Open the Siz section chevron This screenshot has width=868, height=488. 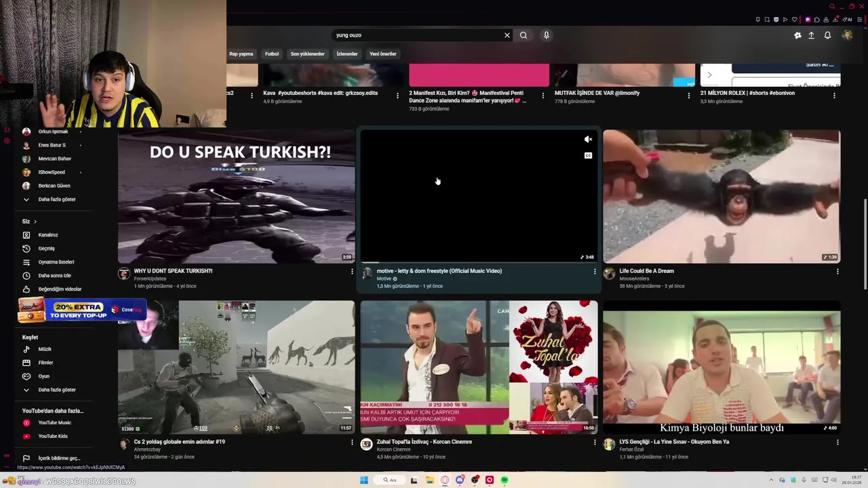click(x=35, y=221)
